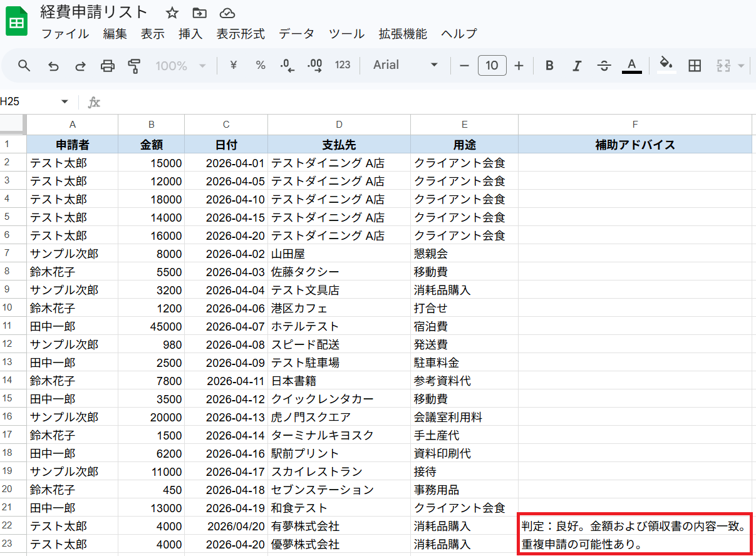This screenshot has width=756, height=556.
Task: Open the ヘルプ menu
Action: tap(458, 34)
